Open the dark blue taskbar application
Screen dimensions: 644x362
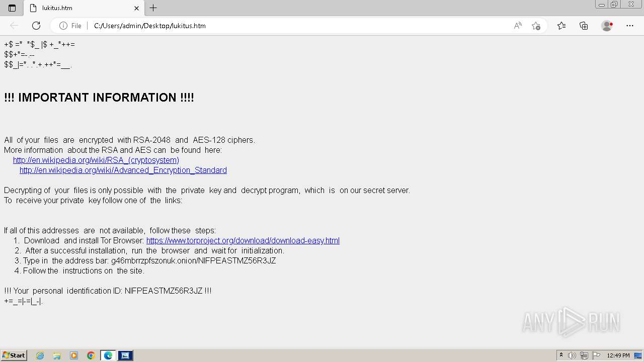(125, 355)
